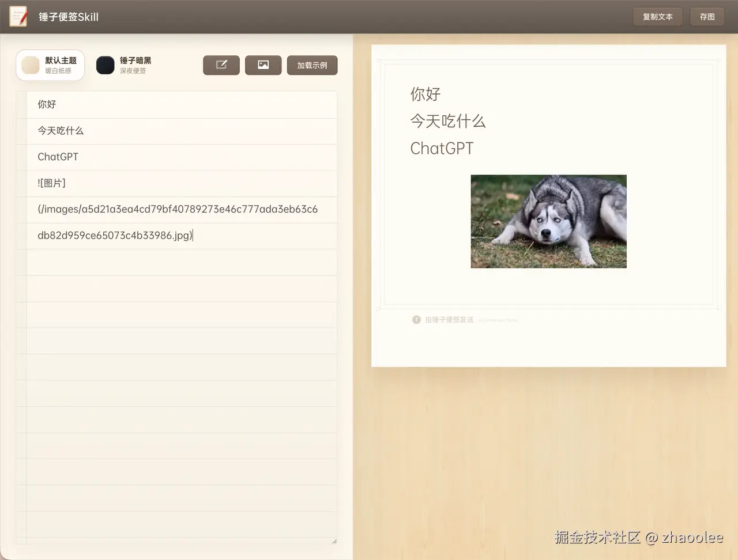The width and height of the screenshot is (738, 560).
Task: Select the 暖白纸感 themed swatch card
Action: coord(50,65)
